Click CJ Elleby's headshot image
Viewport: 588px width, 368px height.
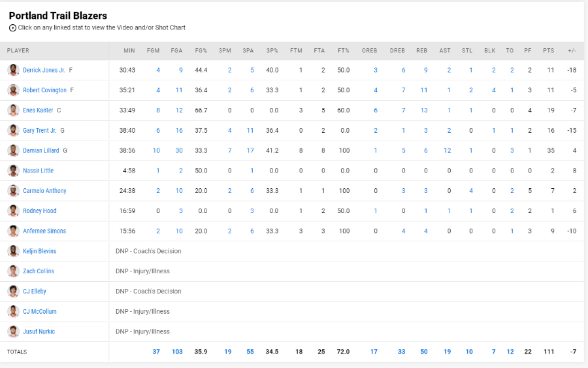click(13, 291)
